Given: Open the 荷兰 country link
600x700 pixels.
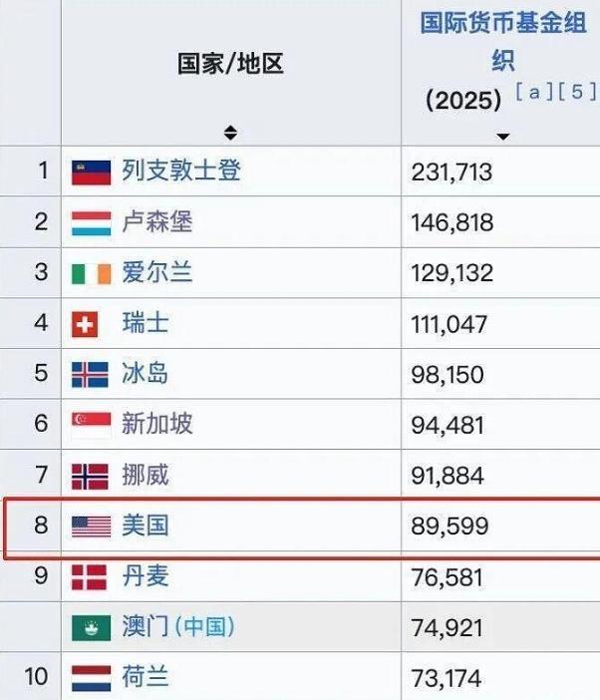Looking at the screenshot, I should (x=146, y=677).
